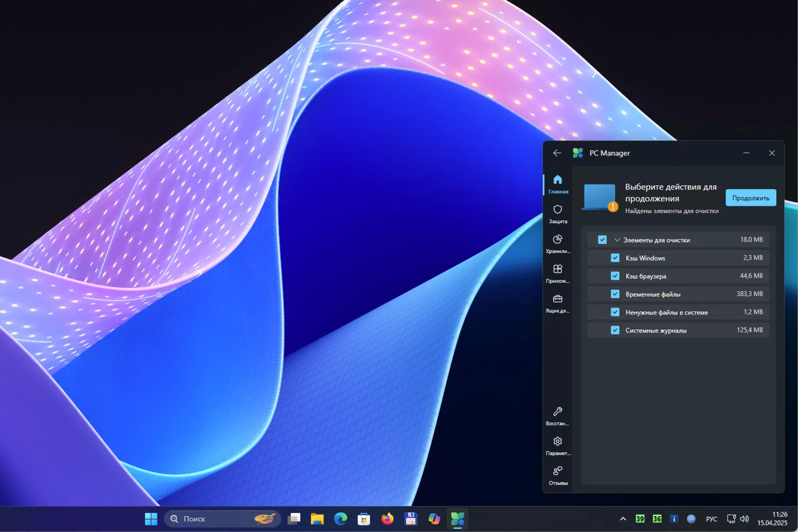Open the Главная home section in sidebar
Image resolution: width=798 pixels, height=532 pixels.
pyautogui.click(x=558, y=184)
